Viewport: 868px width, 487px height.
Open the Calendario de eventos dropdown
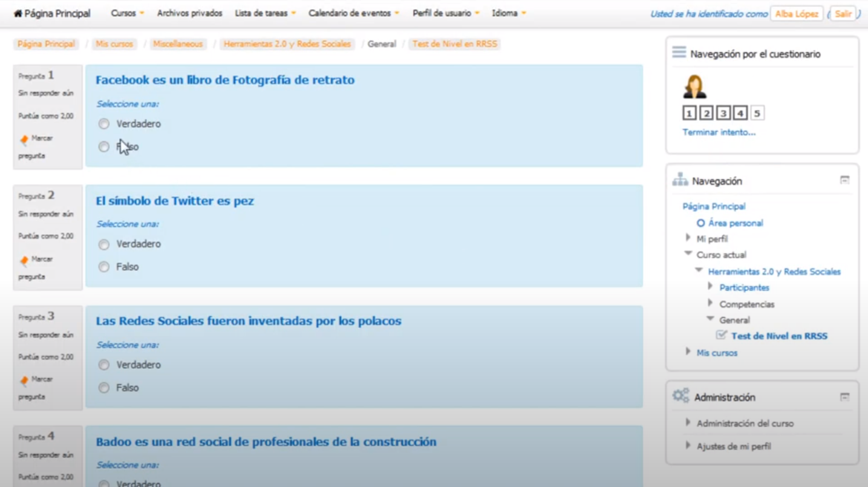(354, 13)
